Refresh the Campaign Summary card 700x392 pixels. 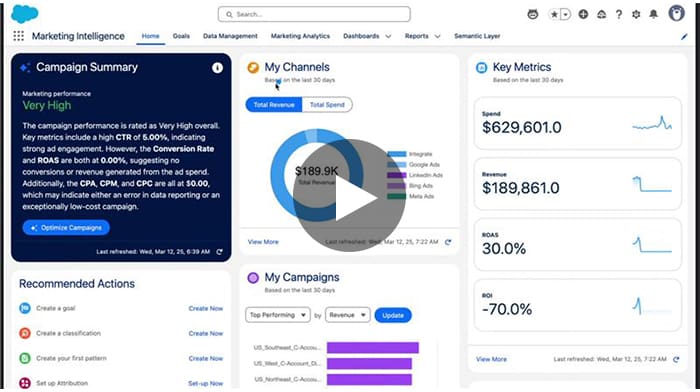point(219,252)
